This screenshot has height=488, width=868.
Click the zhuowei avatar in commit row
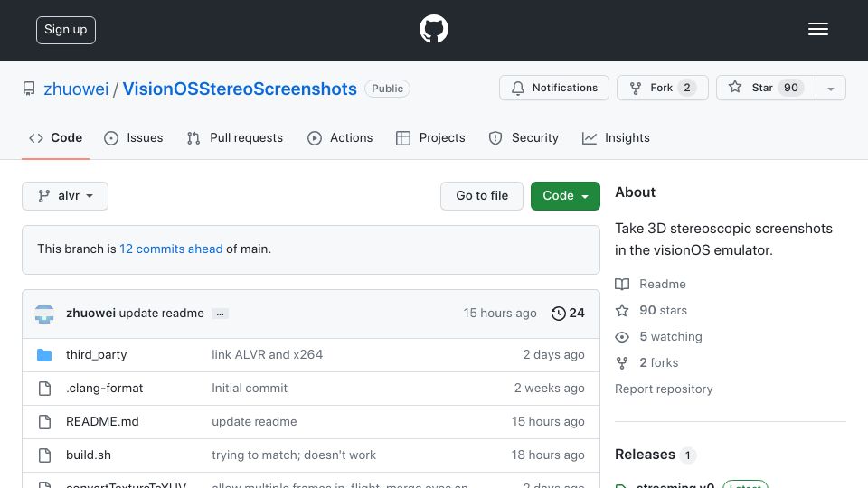click(44, 314)
